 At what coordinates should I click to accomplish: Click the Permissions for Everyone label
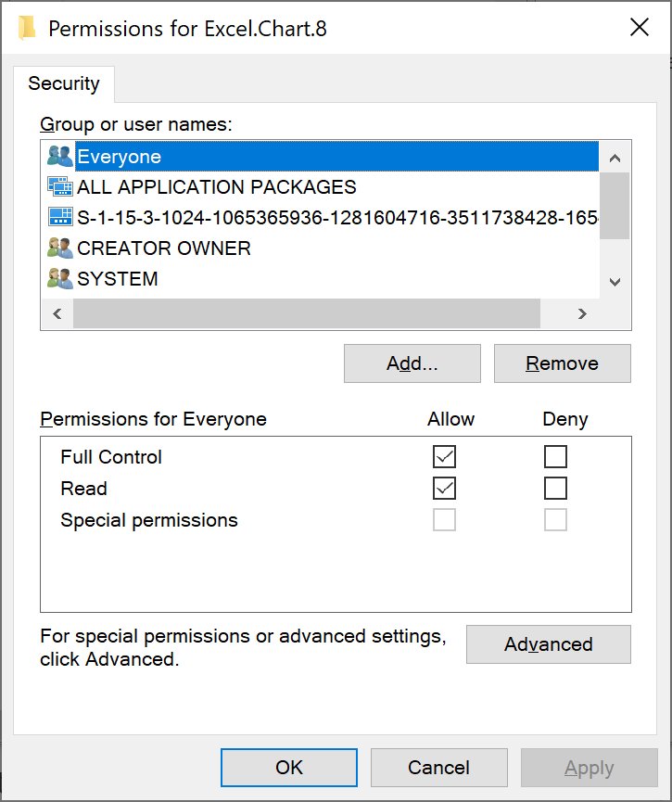pyautogui.click(x=154, y=419)
